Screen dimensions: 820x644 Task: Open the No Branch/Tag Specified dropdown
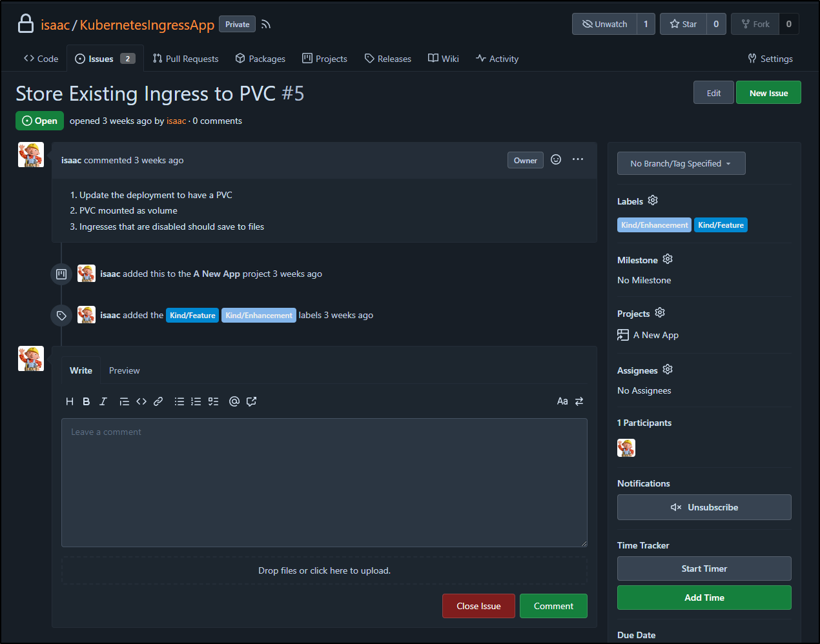(681, 163)
